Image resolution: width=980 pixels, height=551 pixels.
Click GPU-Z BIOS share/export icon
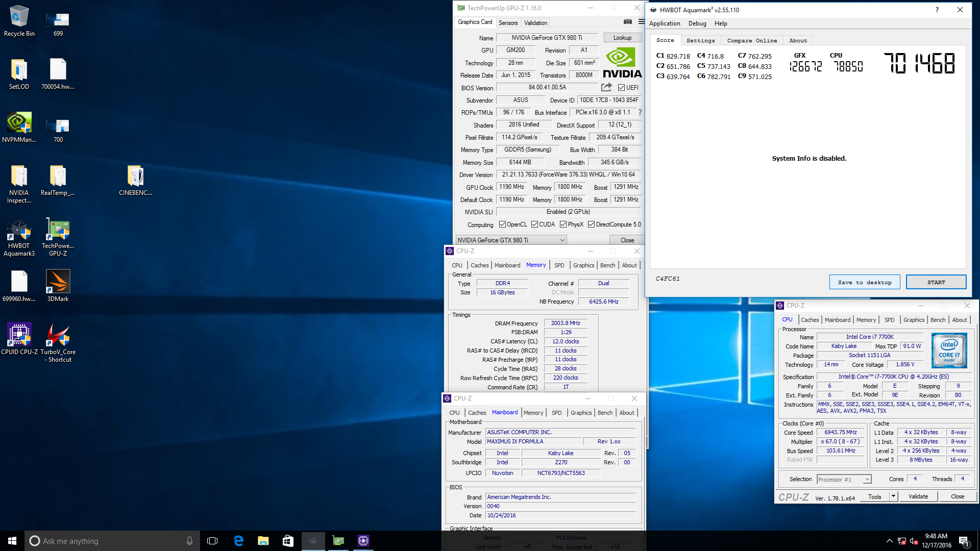point(606,87)
